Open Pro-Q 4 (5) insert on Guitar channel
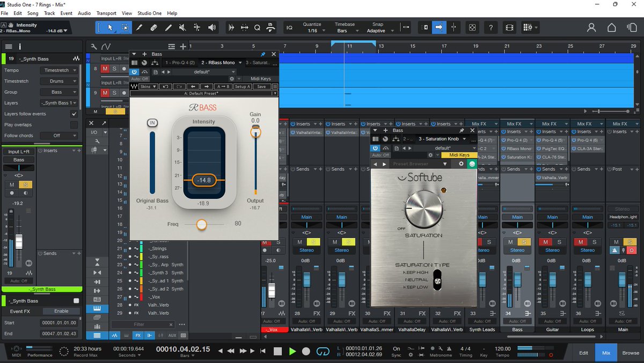644x363 pixels. coord(552,140)
